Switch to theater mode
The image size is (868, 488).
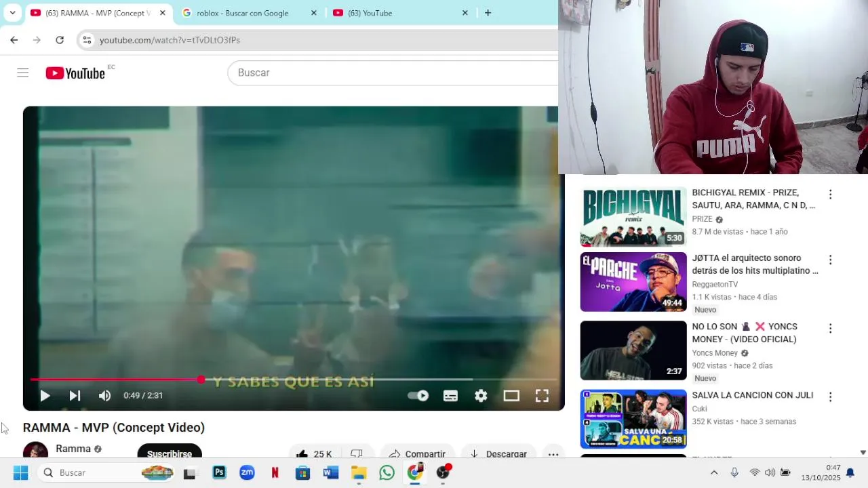point(511,396)
